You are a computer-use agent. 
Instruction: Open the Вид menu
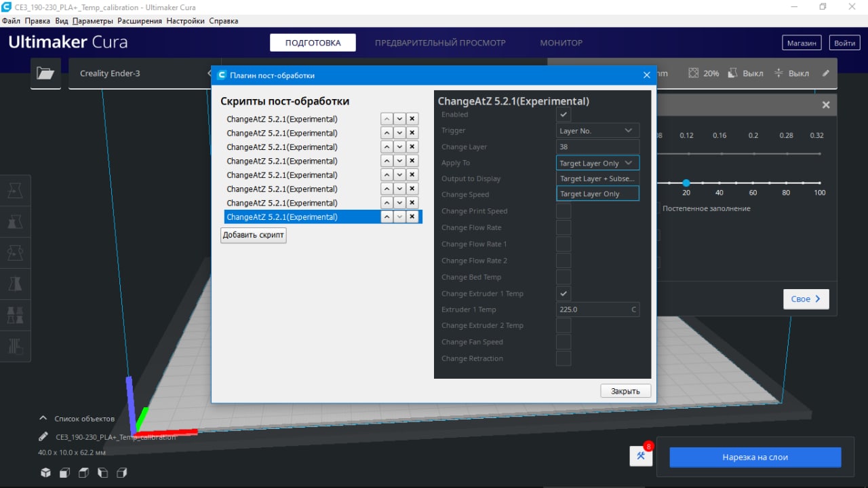[62, 21]
